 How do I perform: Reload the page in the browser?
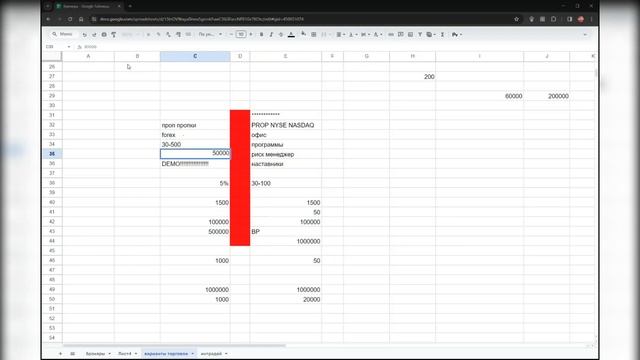point(70,19)
